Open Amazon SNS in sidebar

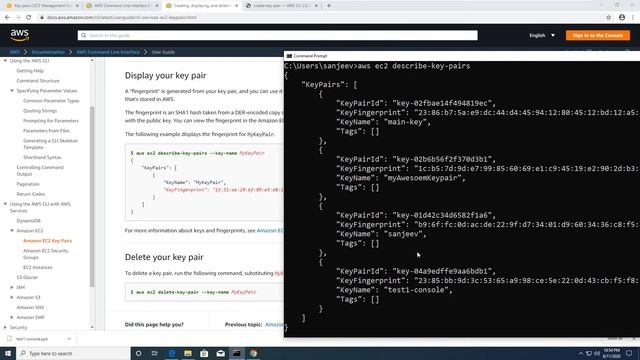click(x=30, y=307)
